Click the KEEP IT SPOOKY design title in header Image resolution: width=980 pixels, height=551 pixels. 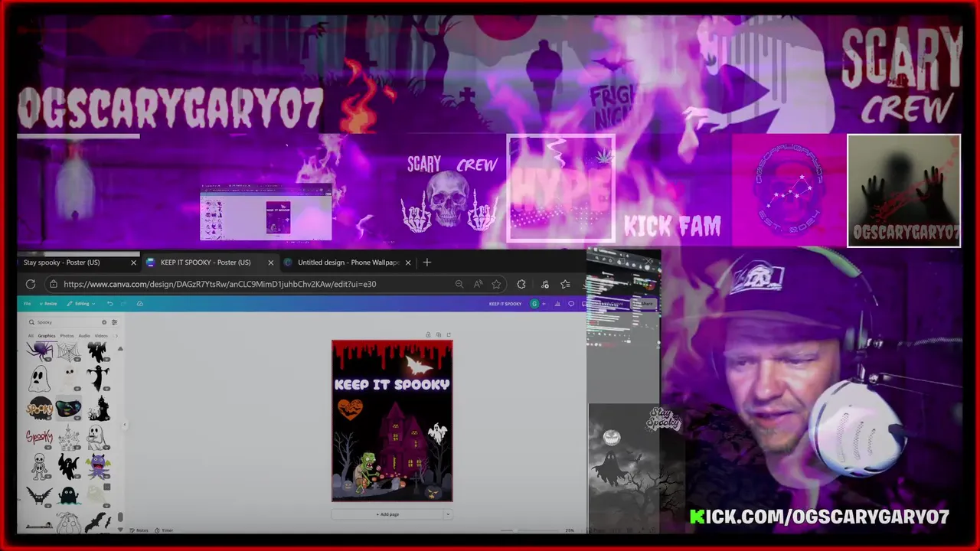click(505, 304)
